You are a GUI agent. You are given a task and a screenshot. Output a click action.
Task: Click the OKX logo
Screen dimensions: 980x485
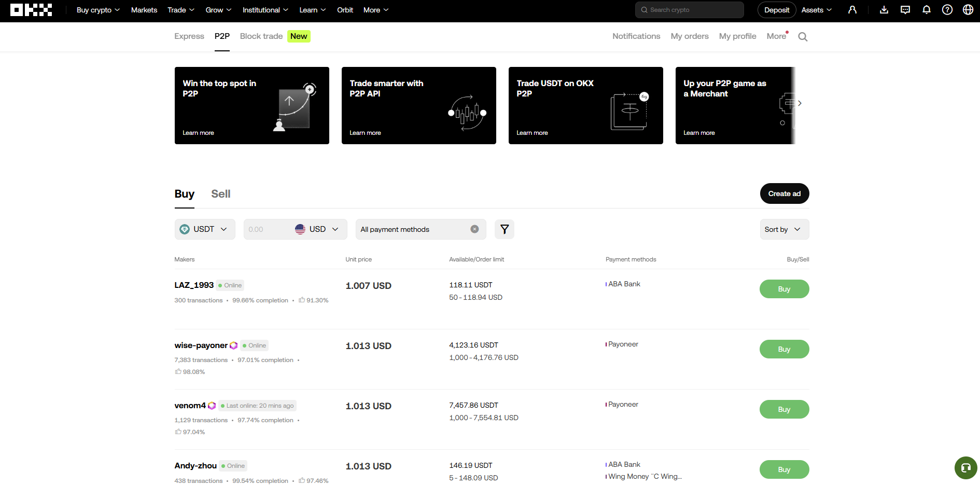point(31,10)
